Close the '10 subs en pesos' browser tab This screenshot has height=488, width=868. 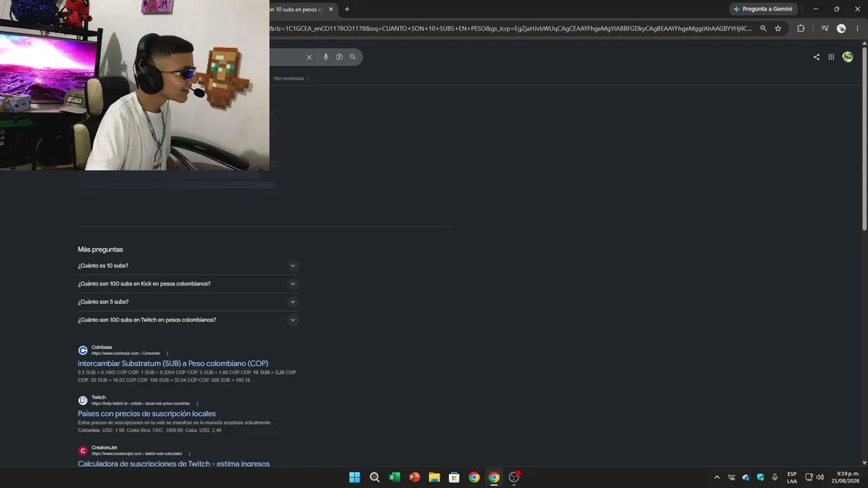pyautogui.click(x=331, y=9)
